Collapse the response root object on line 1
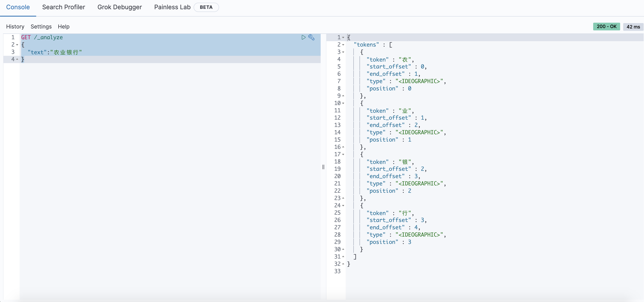Screen dimensions: 644x302 343,38
